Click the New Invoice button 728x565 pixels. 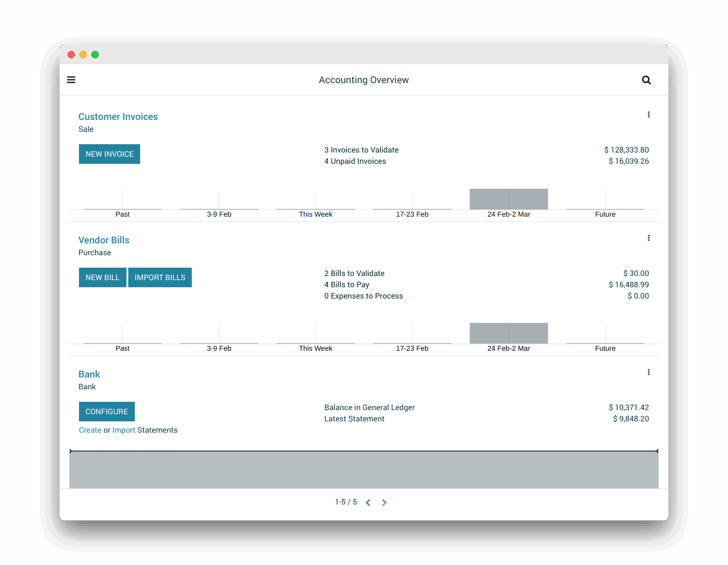[109, 154]
